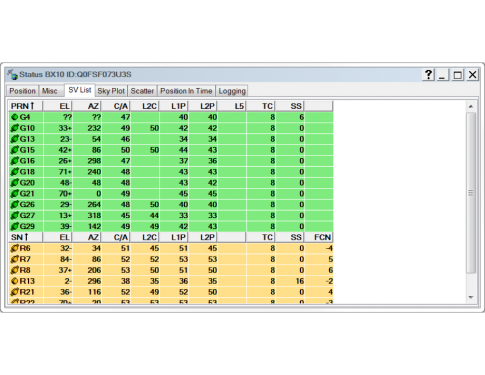
Task: Click the satellite icon for G13
Action: pos(15,139)
